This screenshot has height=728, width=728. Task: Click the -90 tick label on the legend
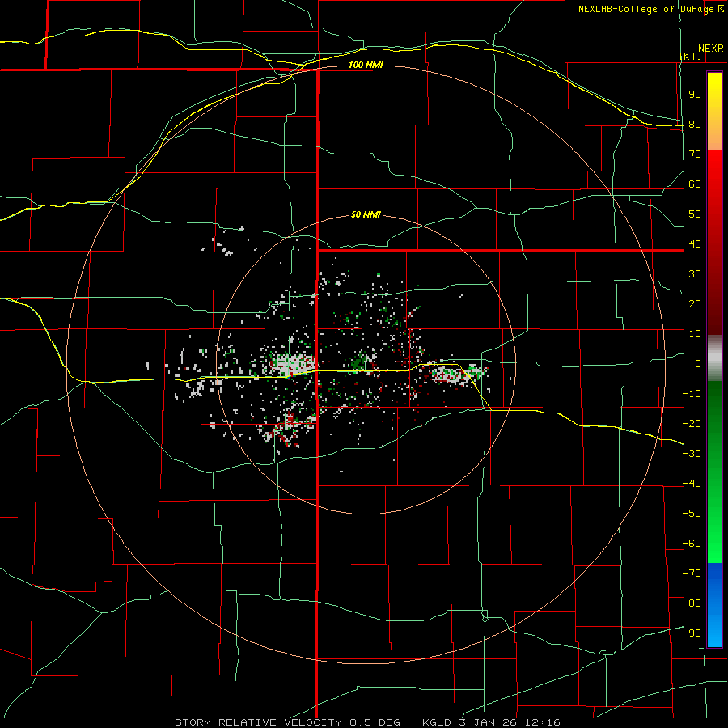692,633
